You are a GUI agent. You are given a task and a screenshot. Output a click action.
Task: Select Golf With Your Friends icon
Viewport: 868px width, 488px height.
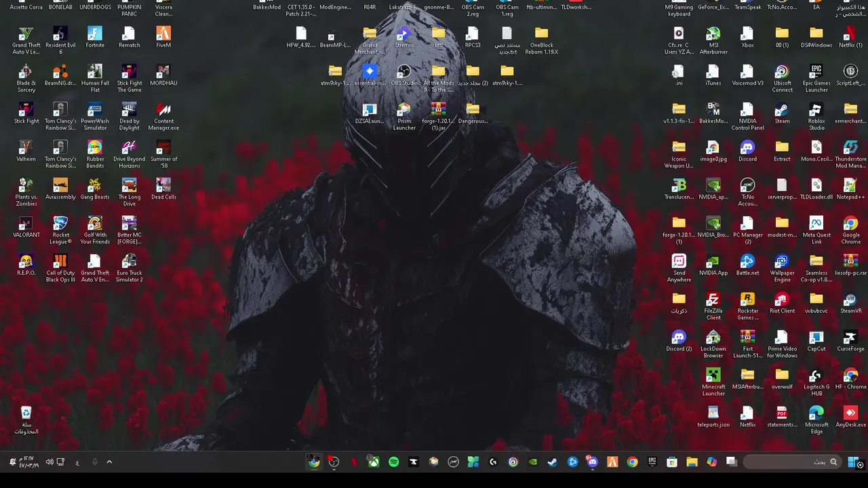coord(95,230)
